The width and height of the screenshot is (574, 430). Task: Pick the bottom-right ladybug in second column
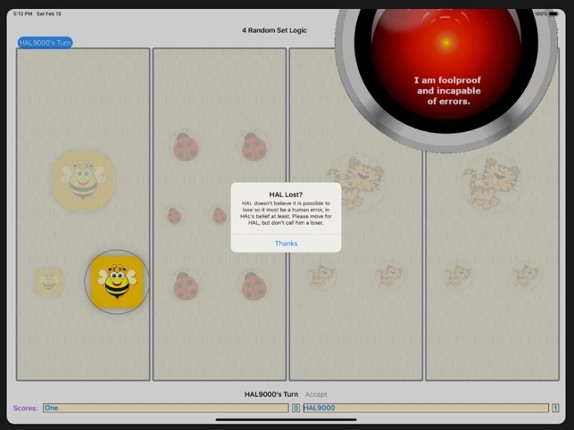click(x=254, y=286)
